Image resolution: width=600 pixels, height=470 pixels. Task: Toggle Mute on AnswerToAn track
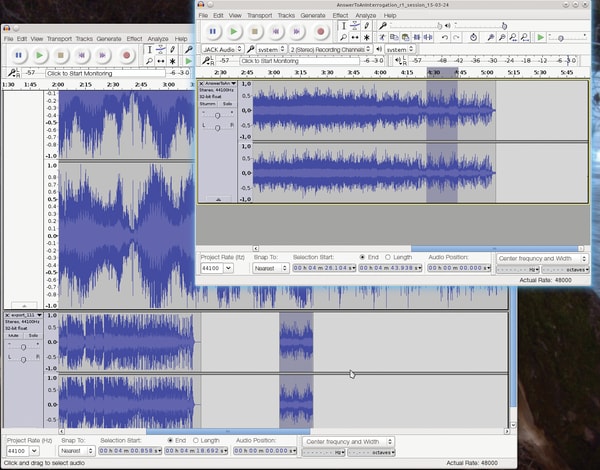208,104
